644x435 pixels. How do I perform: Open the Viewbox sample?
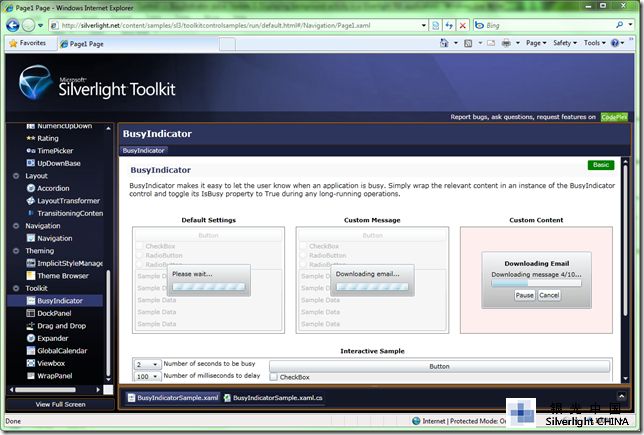[51, 364]
